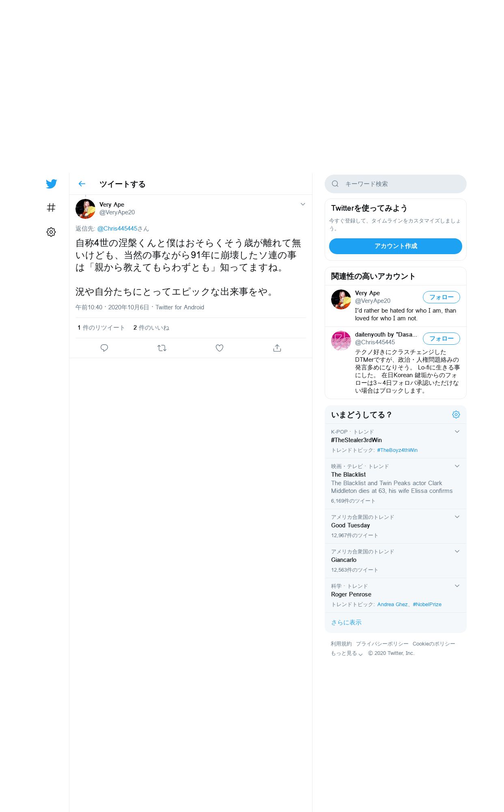Open trends settings gear icon
Viewport: 504px width, 812px height.
[456, 415]
